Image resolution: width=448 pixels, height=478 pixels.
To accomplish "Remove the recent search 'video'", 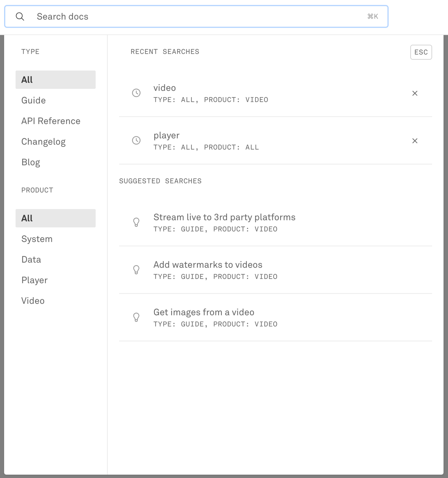I will click(415, 93).
